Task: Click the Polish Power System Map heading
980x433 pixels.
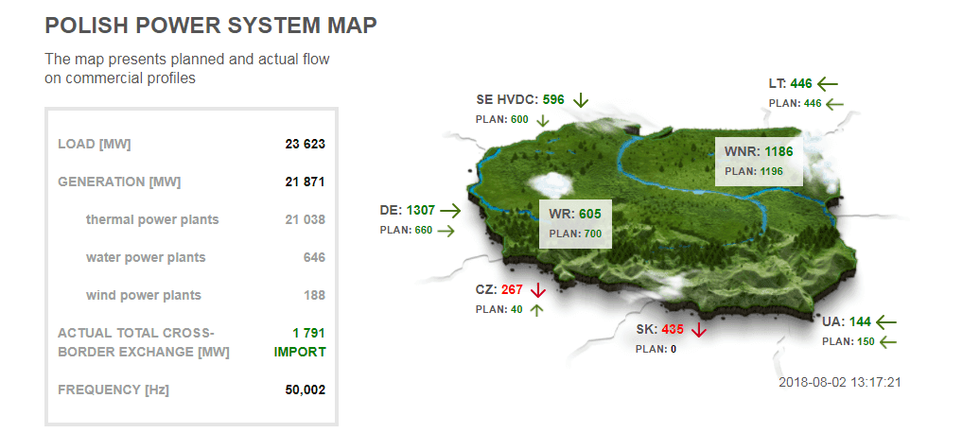Action: pyautogui.click(x=211, y=26)
